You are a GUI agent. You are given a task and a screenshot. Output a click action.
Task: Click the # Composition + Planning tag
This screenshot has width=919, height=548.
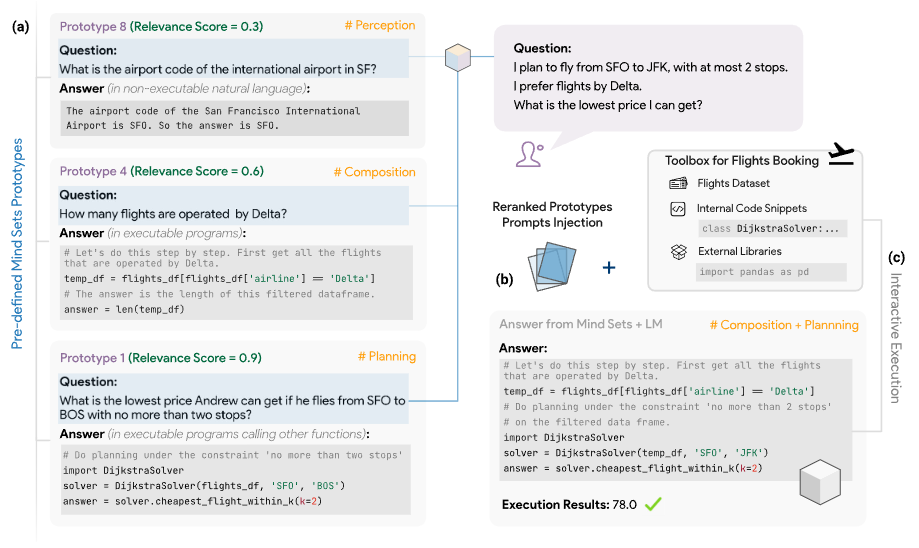point(784,324)
